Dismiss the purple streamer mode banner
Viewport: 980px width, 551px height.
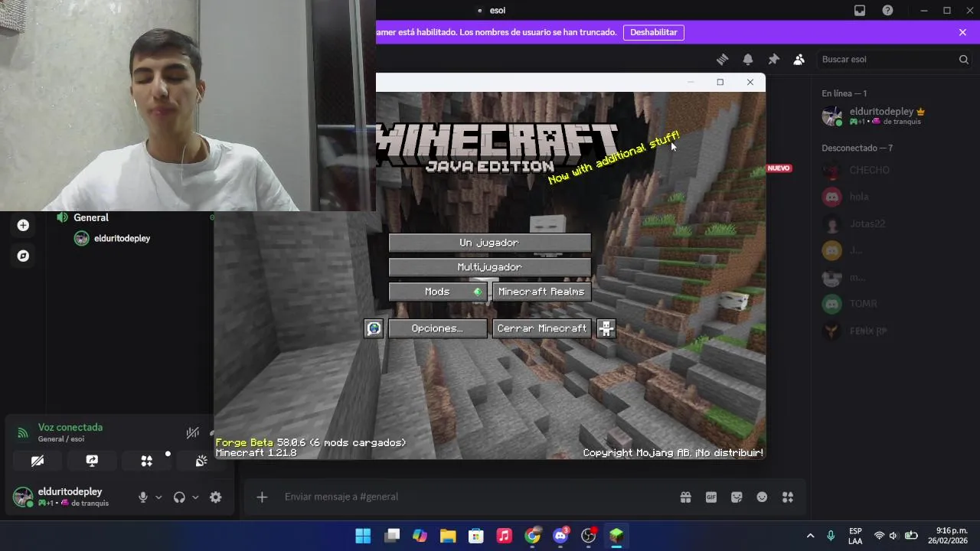tap(962, 32)
